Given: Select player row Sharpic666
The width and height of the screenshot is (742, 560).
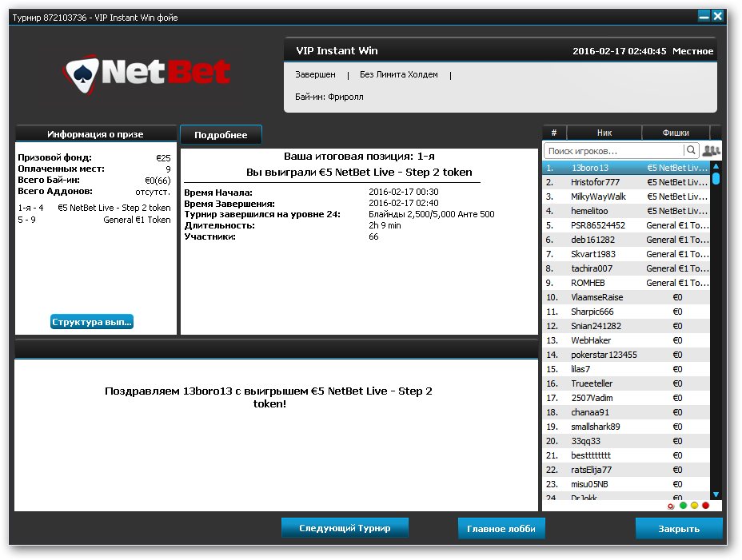Looking at the screenshot, I should point(626,312).
